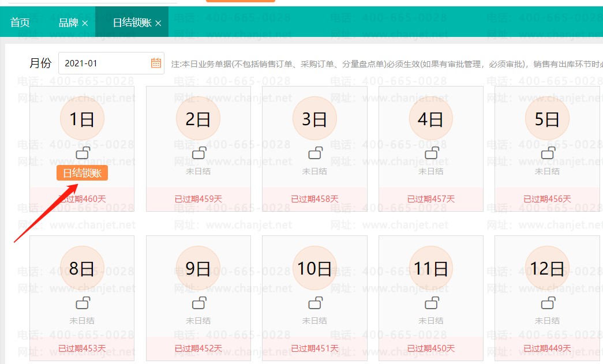Open the calendar picker icon
Viewport: 603px width, 364px height.
[156, 63]
